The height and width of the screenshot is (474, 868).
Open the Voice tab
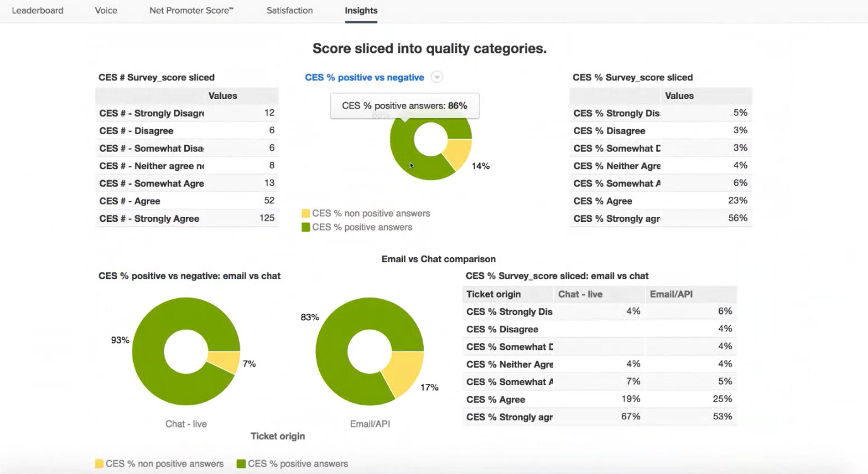(x=105, y=10)
